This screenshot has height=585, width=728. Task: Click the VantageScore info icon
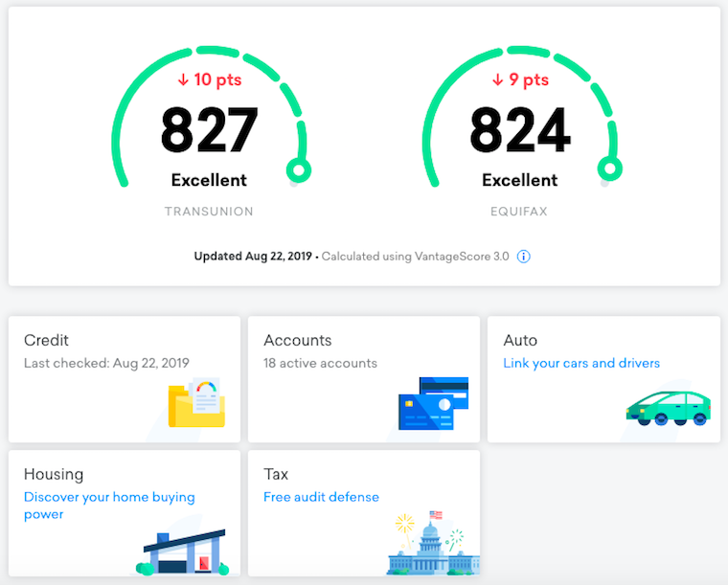tap(524, 257)
